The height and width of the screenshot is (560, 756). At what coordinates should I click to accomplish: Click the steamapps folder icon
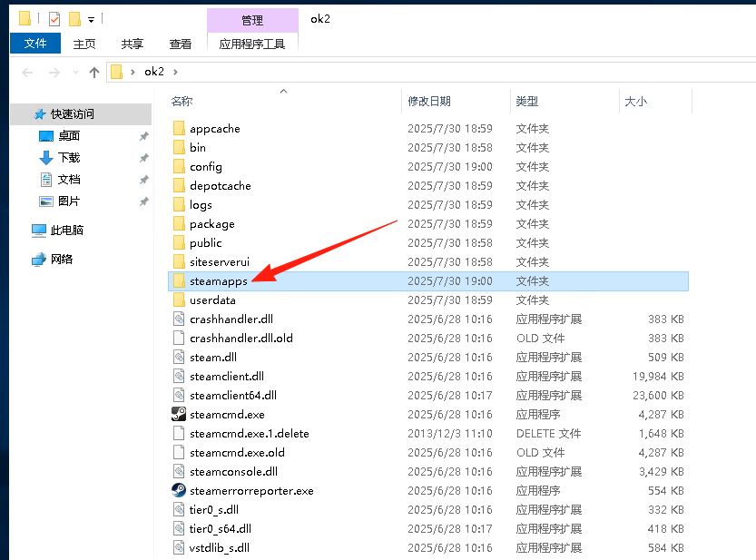pyautogui.click(x=179, y=280)
